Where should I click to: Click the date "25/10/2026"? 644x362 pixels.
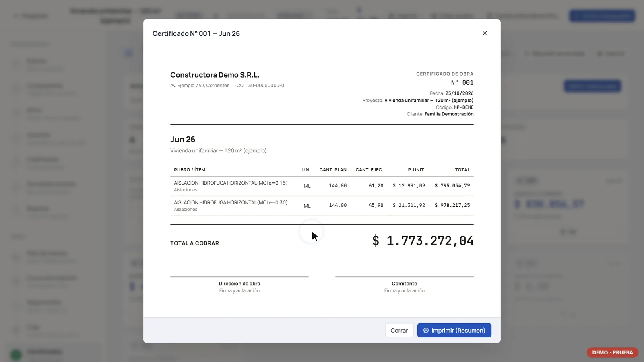[459, 93]
